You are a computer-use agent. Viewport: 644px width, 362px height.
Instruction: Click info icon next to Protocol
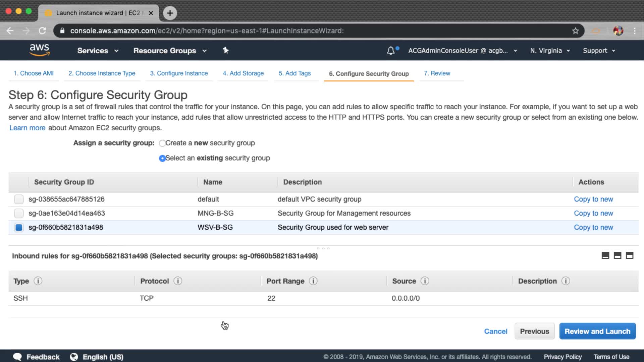pyautogui.click(x=178, y=281)
